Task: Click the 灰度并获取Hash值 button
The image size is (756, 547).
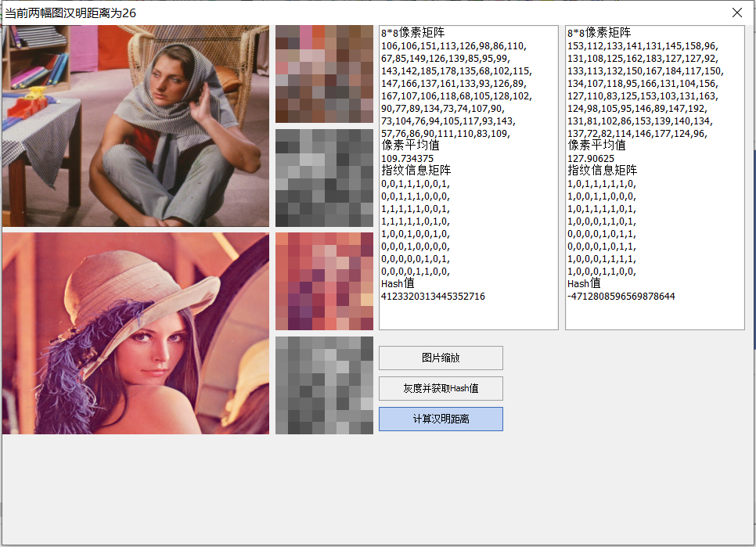Action: [x=441, y=388]
